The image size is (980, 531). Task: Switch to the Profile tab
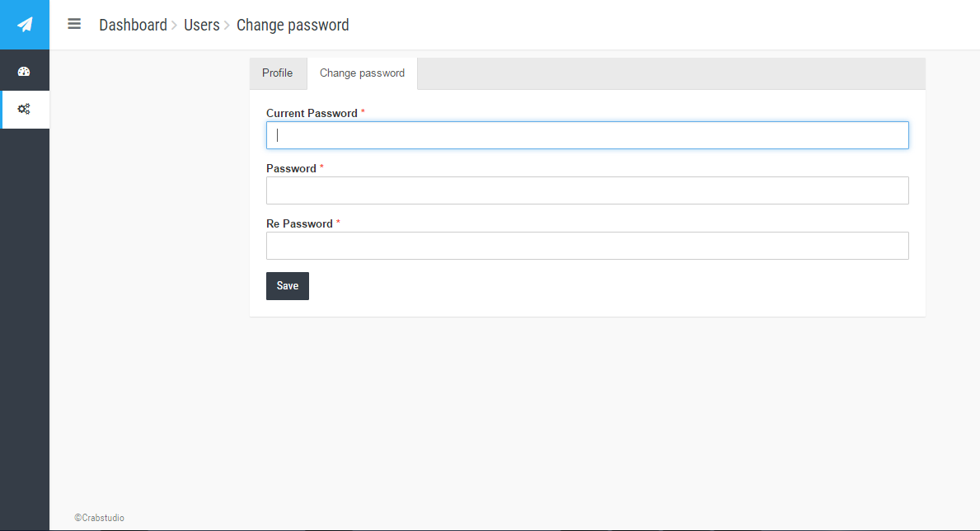[278, 73]
